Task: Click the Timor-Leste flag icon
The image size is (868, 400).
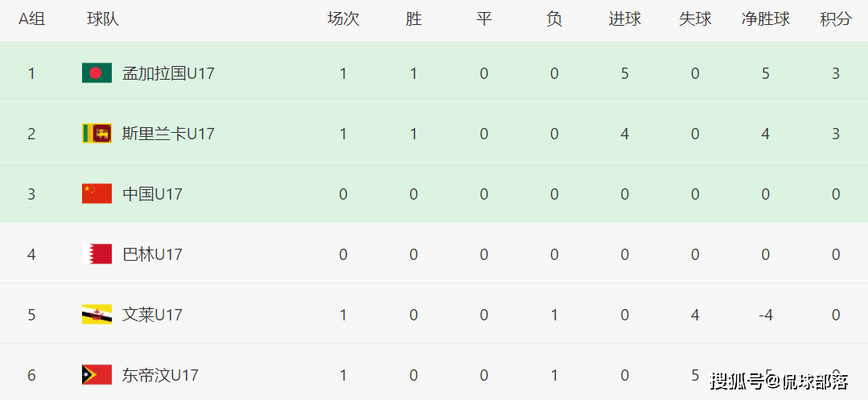Action: 97,375
